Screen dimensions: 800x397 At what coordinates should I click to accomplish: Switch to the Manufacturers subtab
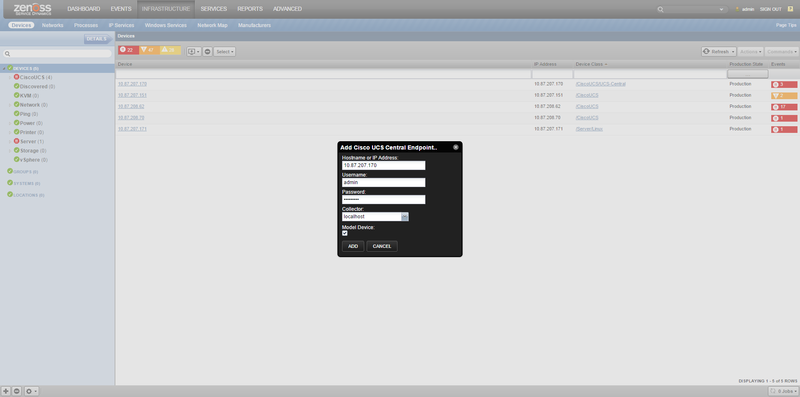coord(255,25)
